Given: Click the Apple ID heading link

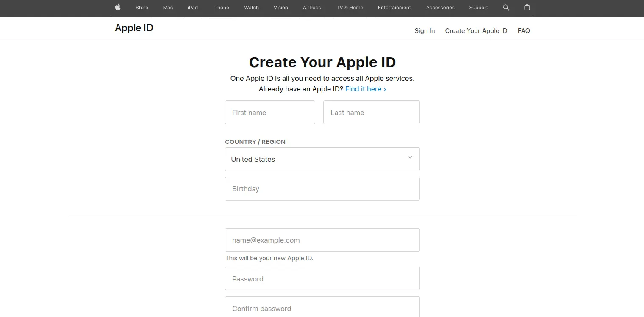Looking at the screenshot, I should 134,28.
